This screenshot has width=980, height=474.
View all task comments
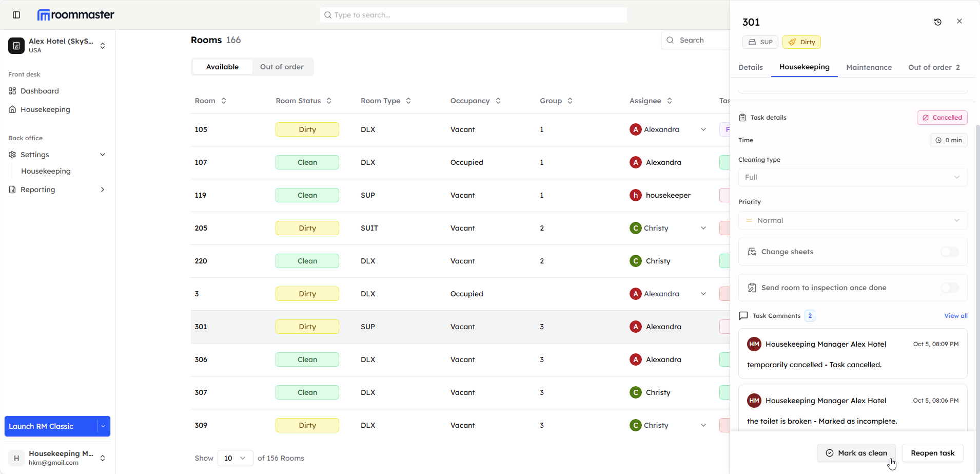tap(955, 316)
